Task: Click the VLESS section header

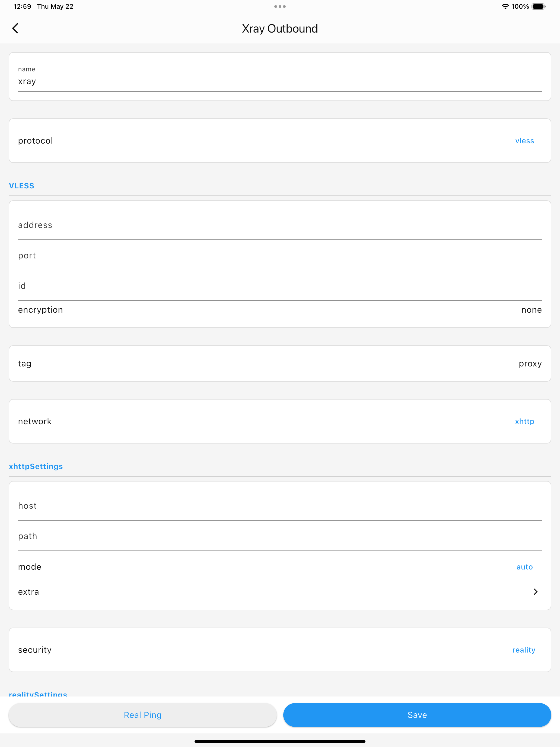Action: (x=22, y=186)
